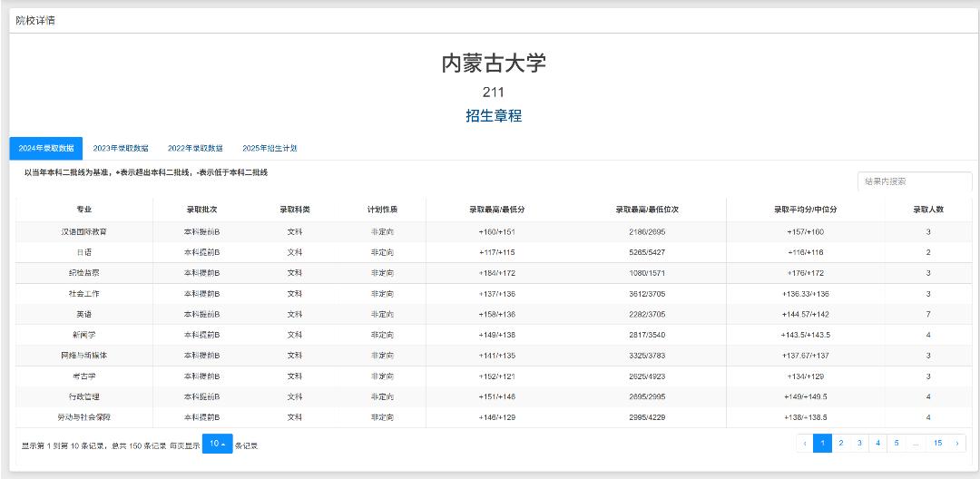Jump to last page 15
This screenshot has width=980, height=479.
pyautogui.click(x=937, y=444)
